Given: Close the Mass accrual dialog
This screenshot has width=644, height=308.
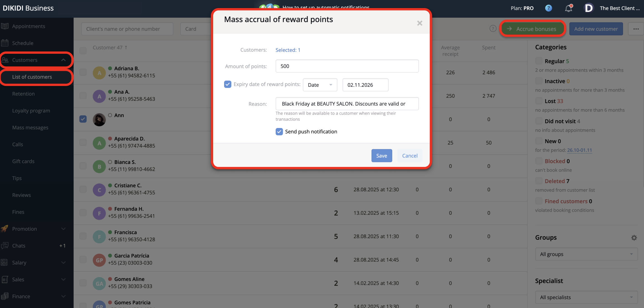Looking at the screenshot, I should click(419, 23).
